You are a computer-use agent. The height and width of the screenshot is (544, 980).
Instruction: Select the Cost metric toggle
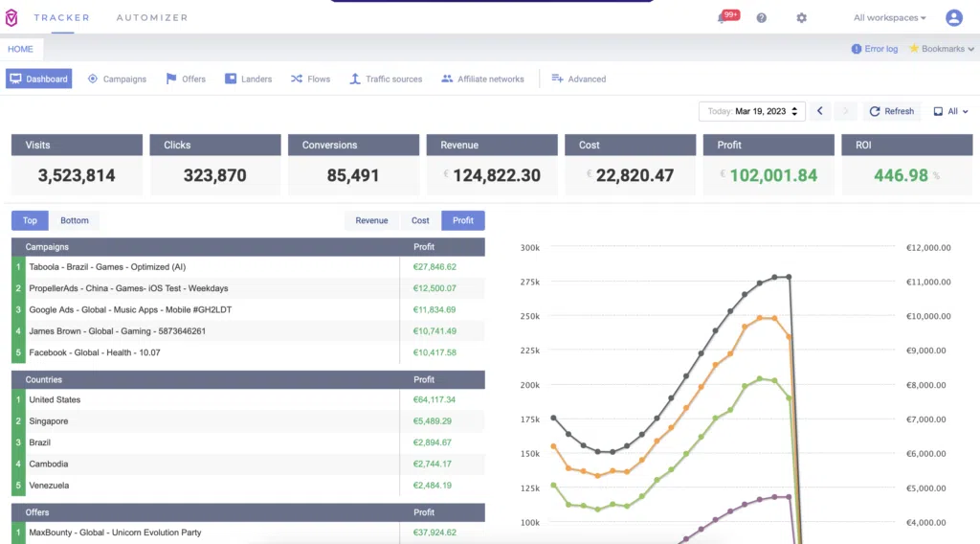pyautogui.click(x=420, y=220)
